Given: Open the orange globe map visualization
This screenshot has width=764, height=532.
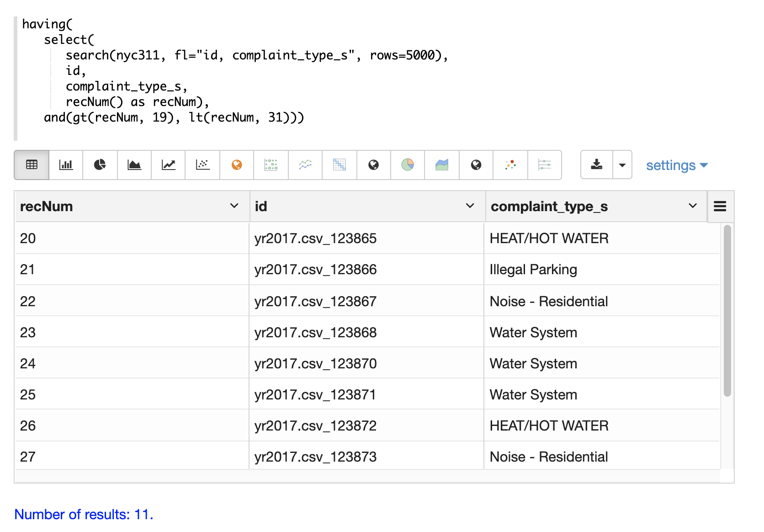Looking at the screenshot, I should coord(237,165).
